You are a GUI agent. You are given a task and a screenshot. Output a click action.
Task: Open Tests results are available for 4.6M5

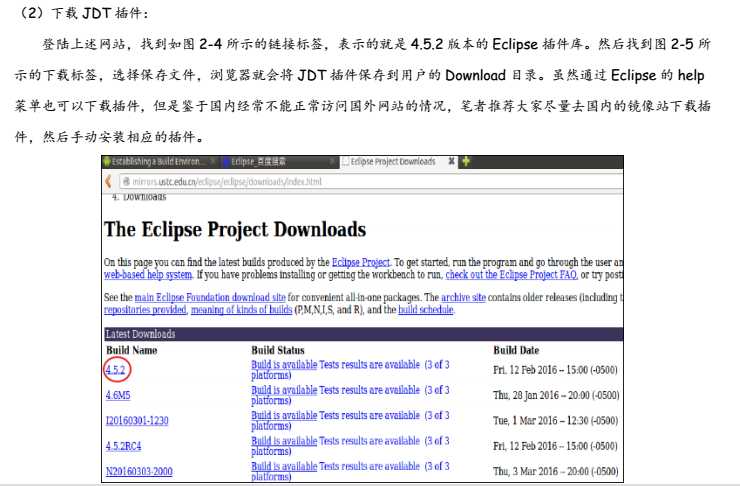pos(370,390)
